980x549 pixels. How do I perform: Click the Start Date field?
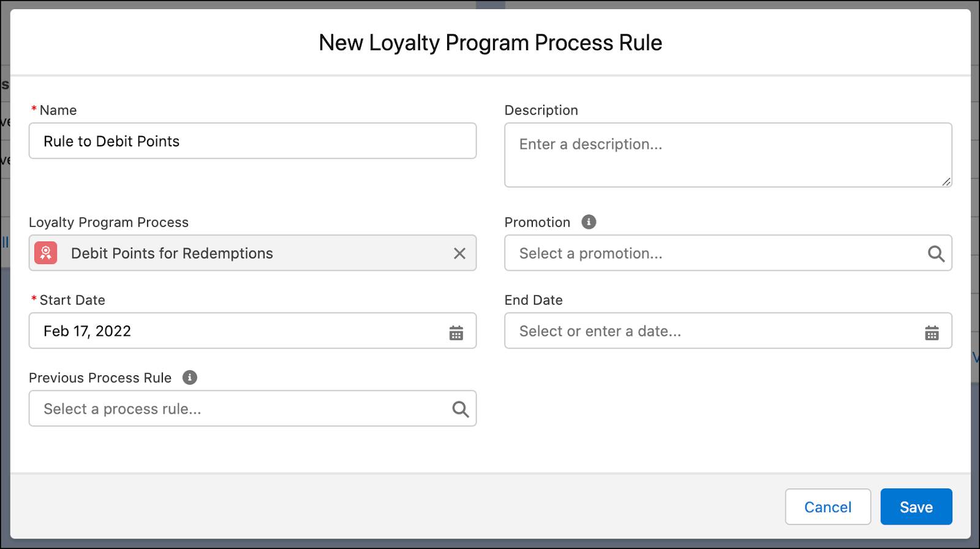252,331
